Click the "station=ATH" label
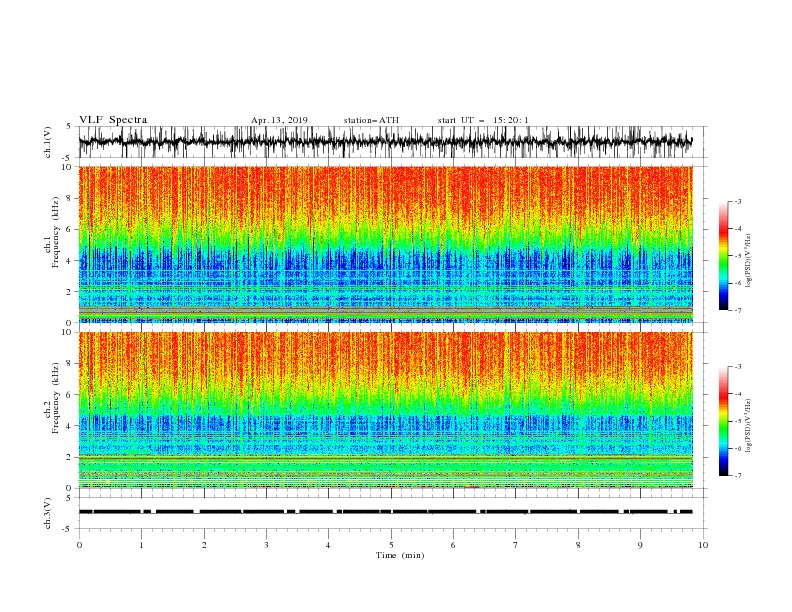This screenshot has height=612, width=792. [x=371, y=120]
